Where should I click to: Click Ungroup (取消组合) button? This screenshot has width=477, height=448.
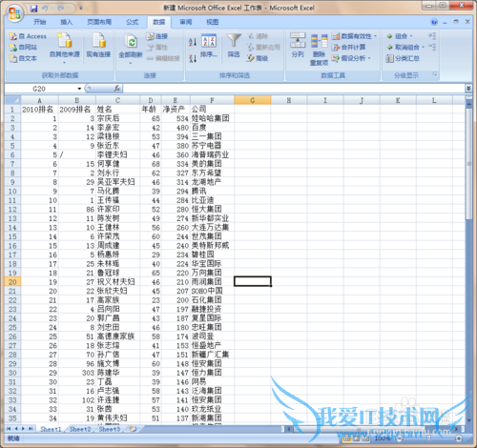(405, 48)
